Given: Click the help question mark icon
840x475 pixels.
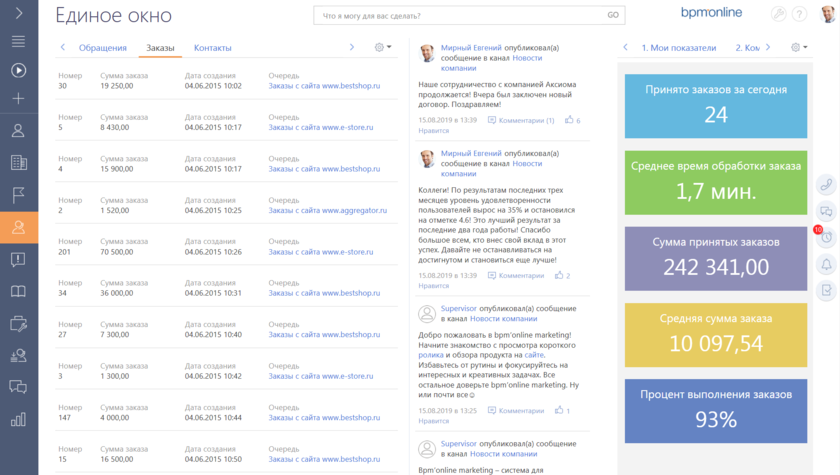Looking at the screenshot, I should pos(799,14).
